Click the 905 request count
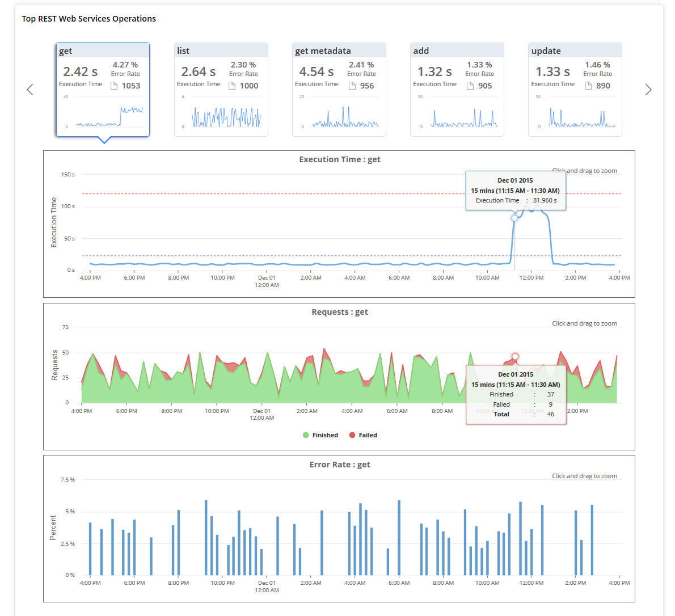Screen dimensions: 675x616 tap(485, 86)
